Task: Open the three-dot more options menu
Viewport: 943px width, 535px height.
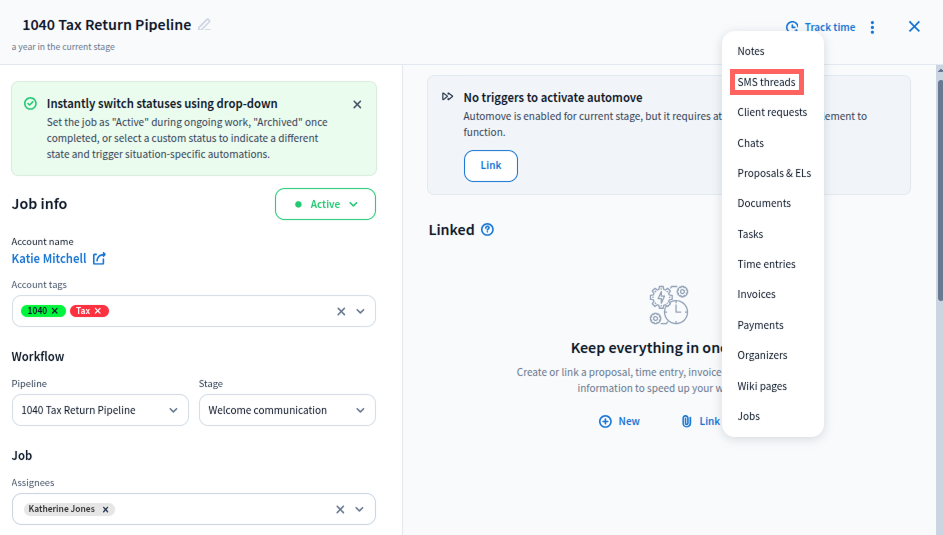Action: tap(873, 27)
